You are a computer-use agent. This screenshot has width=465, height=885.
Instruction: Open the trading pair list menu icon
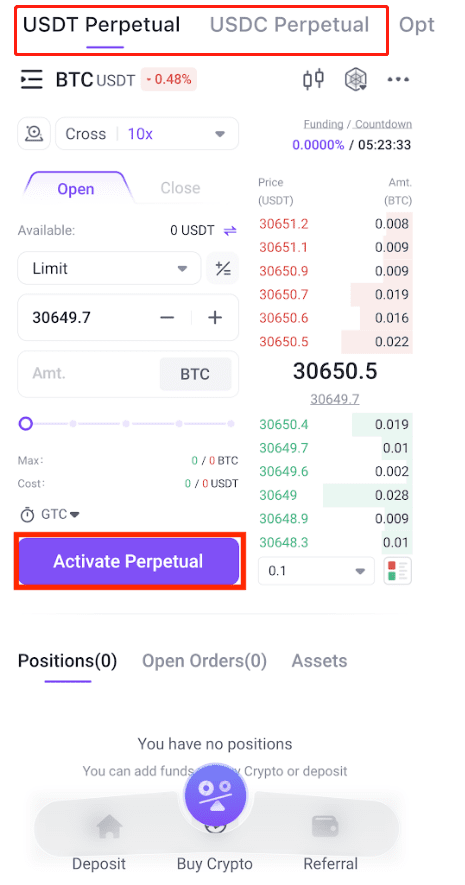(31, 80)
